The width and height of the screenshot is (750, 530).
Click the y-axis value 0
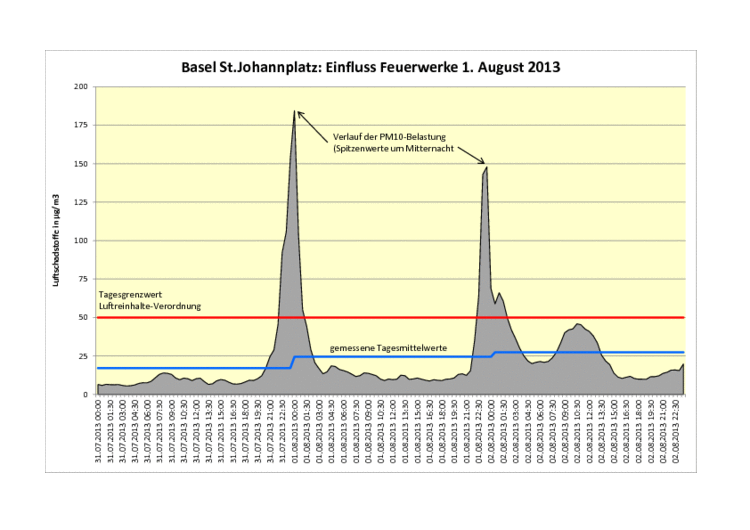(86, 394)
